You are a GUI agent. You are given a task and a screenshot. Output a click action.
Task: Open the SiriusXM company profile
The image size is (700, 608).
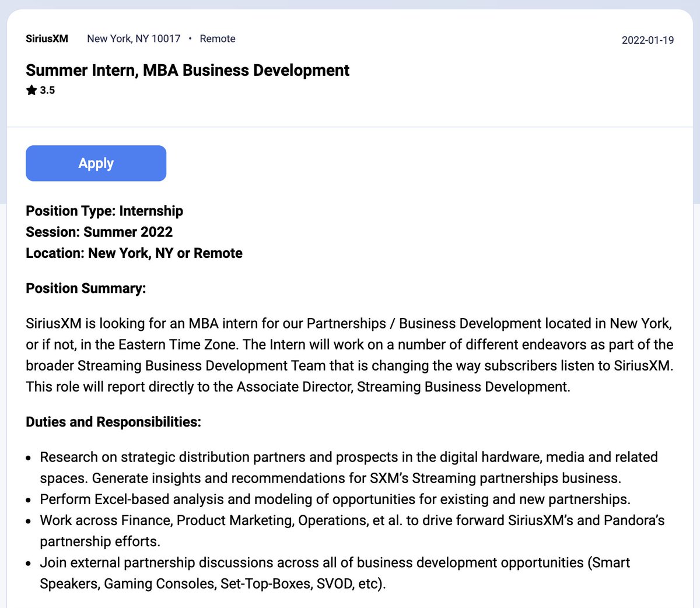(47, 39)
